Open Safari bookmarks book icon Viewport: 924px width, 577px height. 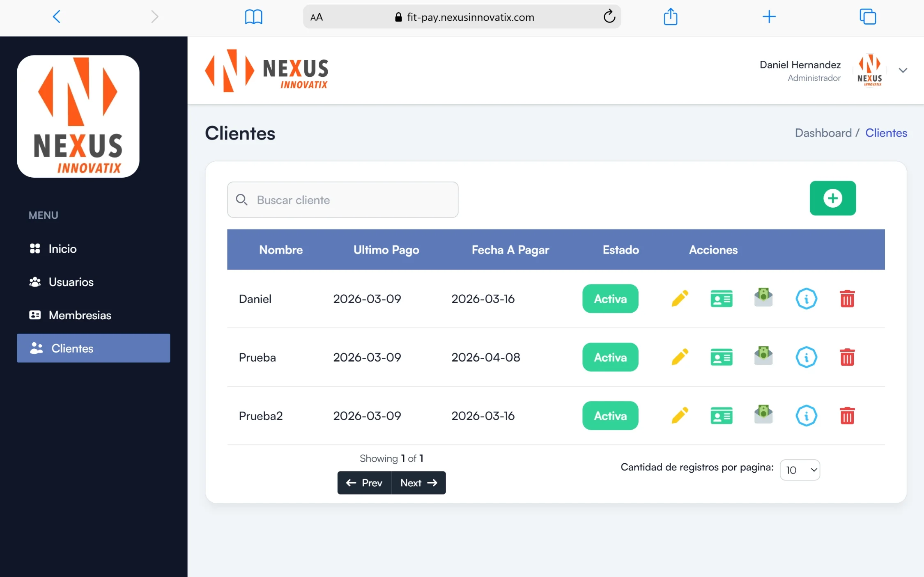[253, 17]
